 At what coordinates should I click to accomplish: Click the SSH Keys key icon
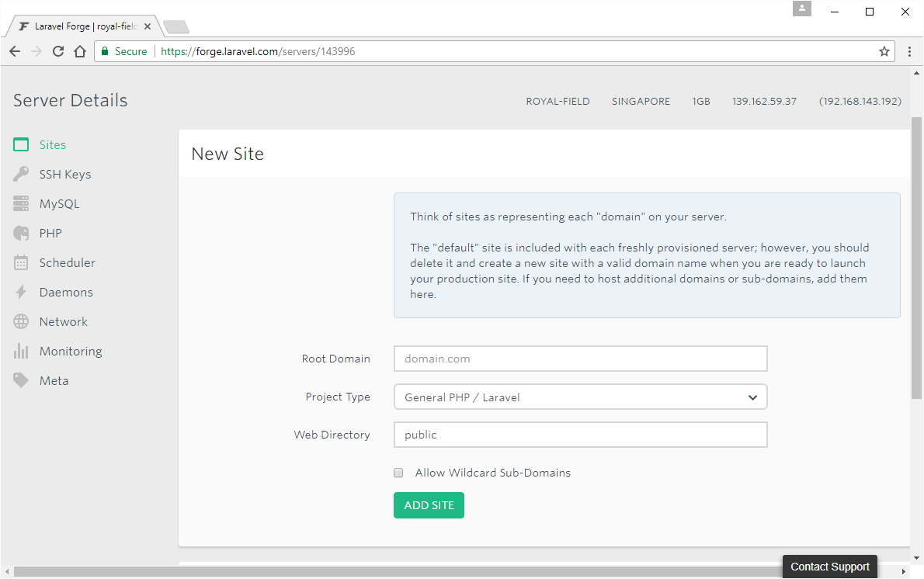21,175
